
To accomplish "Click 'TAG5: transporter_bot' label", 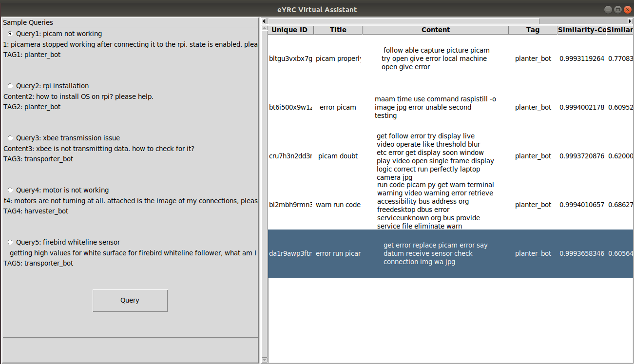I will coord(38,263).
